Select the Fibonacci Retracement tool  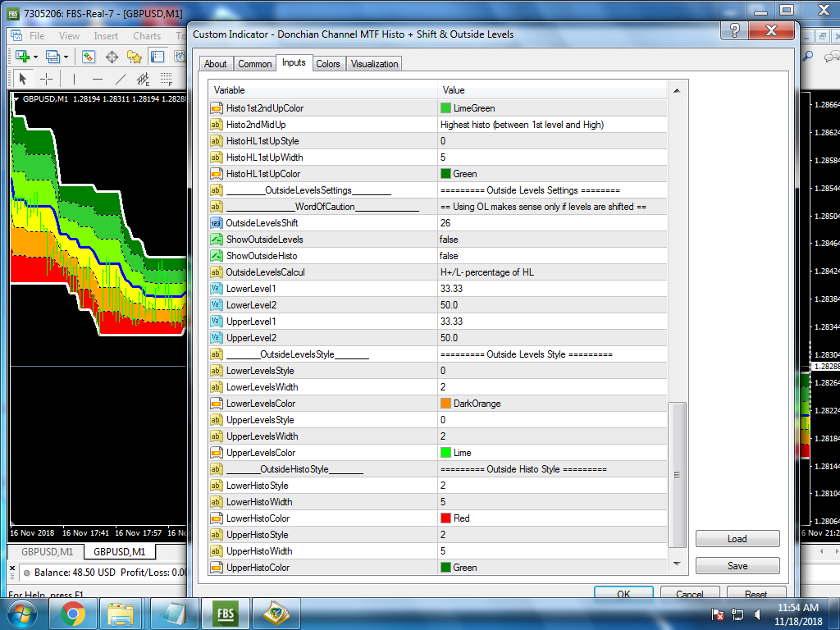(167, 79)
